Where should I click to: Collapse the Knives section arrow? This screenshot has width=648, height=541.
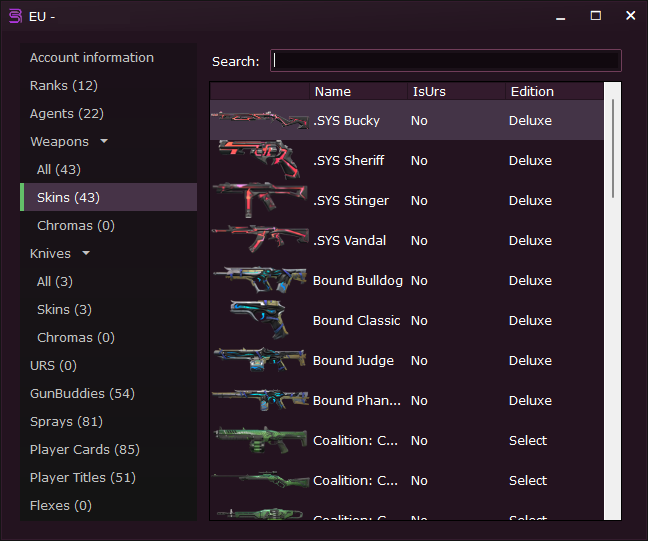[86, 253]
